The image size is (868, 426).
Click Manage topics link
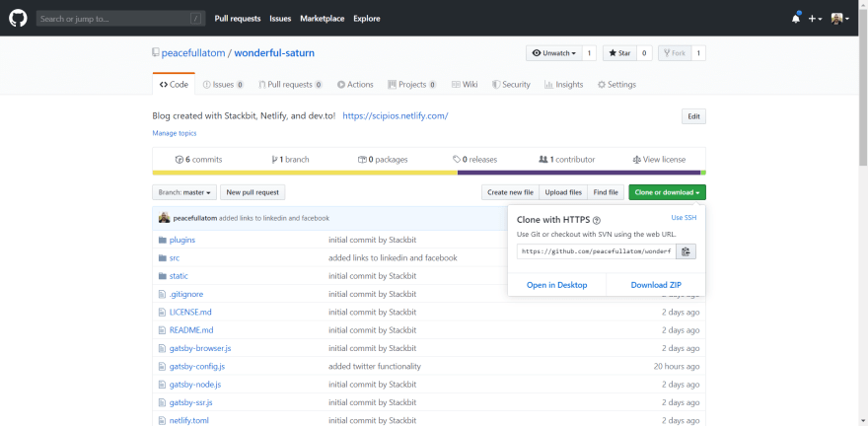click(175, 133)
